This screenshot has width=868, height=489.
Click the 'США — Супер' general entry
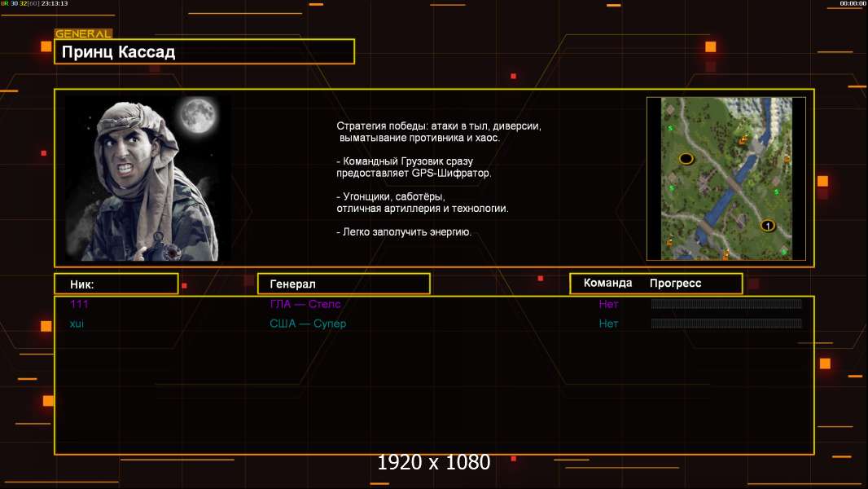coord(308,324)
